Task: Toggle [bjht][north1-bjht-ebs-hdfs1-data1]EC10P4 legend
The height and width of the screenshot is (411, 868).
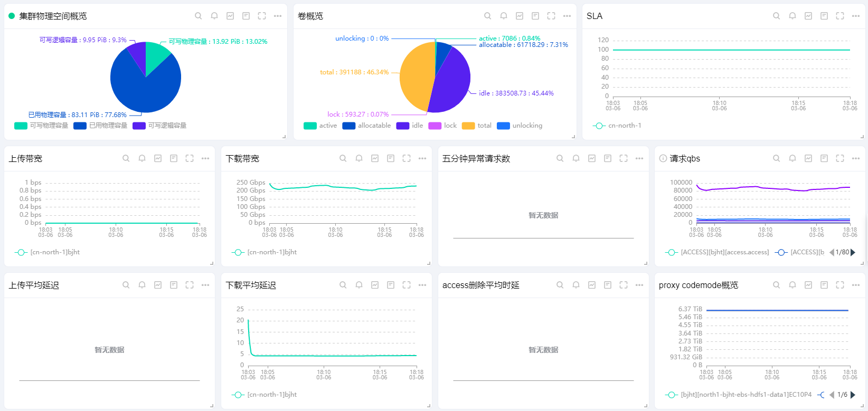Action: 739,395
